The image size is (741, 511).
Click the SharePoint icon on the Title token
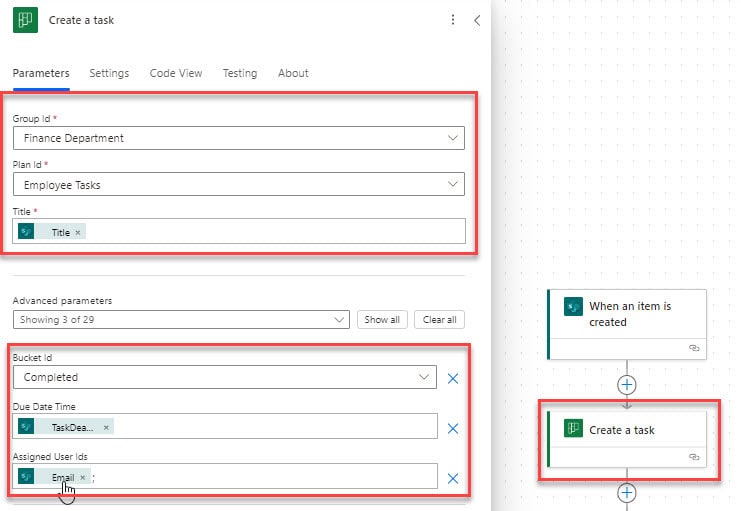click(x=26, y=232)
